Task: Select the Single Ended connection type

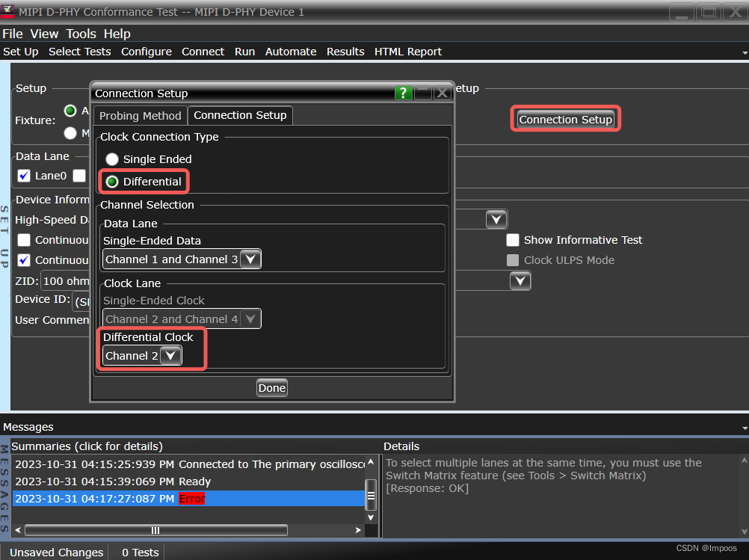Action: pos(112,159)
